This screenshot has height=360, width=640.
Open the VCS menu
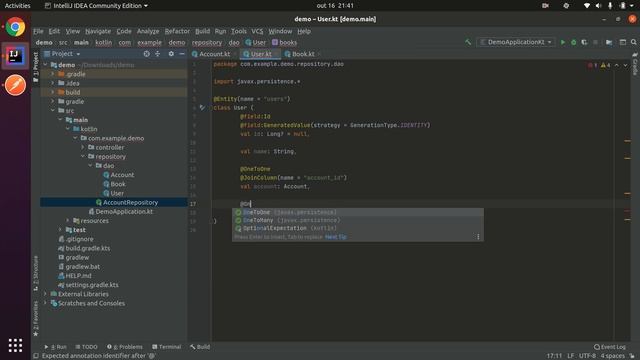point(257,31)
